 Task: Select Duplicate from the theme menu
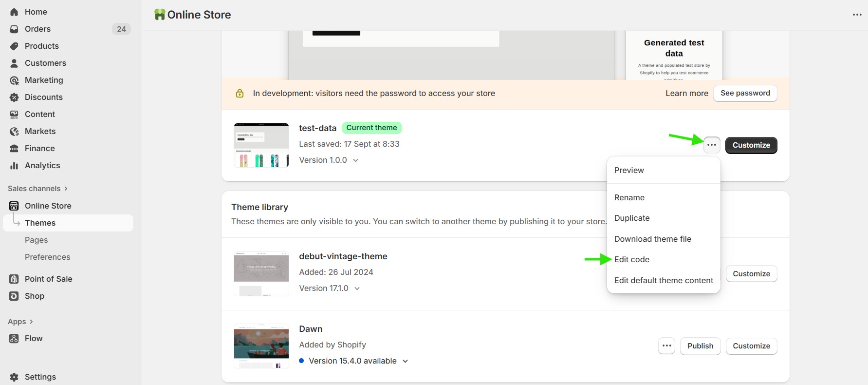coord(664,218)
